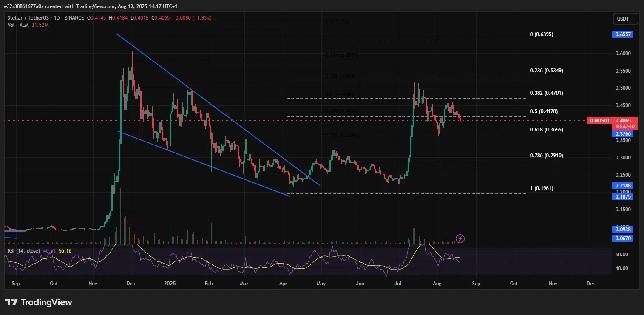This screenshot has height=315, width=644.
Task: Click the blue 0.6557 price label
Action: [622, 34]
